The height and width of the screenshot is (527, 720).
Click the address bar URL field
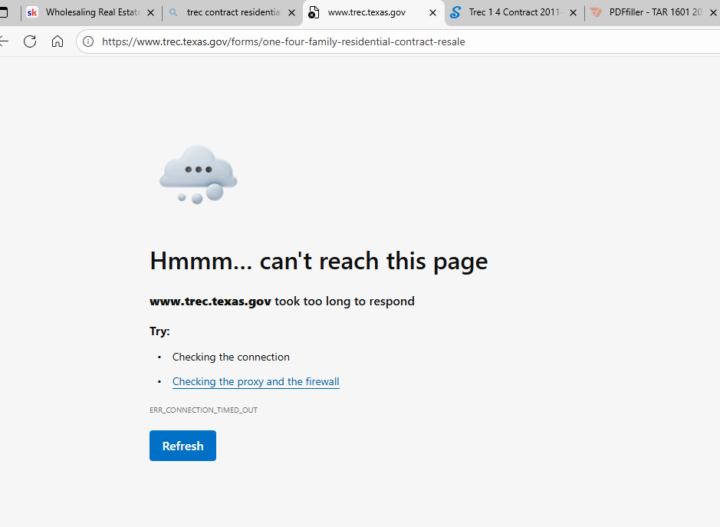point(400,42)
